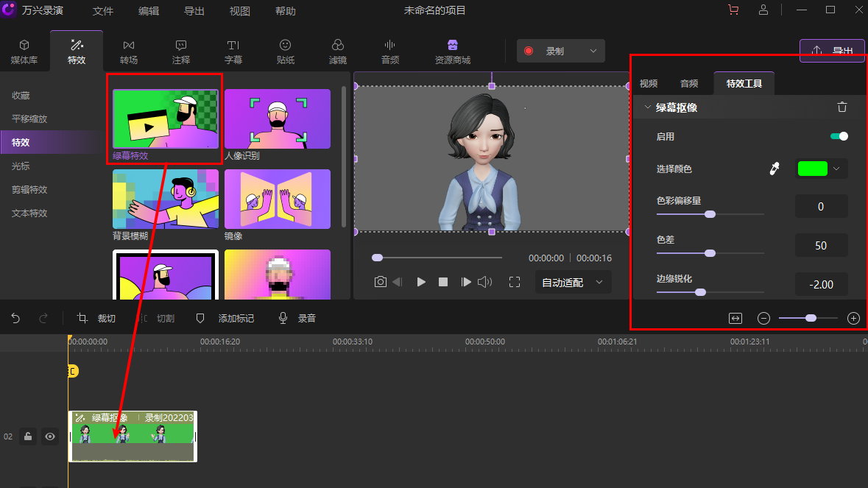868x488 pixels.
Task: Collapse the 绿幕抠像 section chevron
Action: point(648,107)
